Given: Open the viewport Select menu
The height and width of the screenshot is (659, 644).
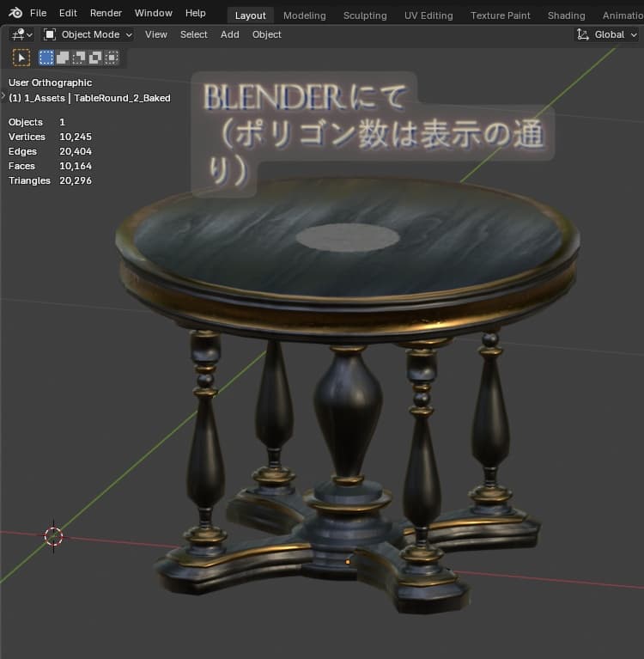Looking at the screenshot, I should point(194,34).
